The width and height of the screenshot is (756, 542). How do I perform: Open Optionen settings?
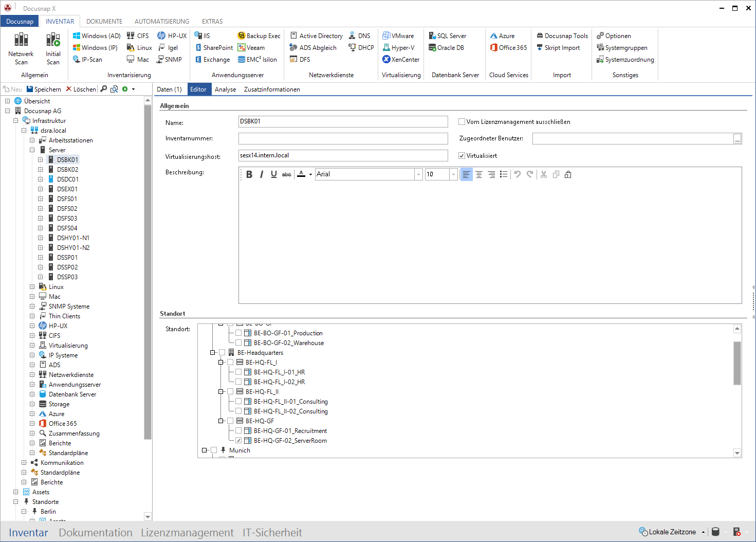(x=614, y=36)
